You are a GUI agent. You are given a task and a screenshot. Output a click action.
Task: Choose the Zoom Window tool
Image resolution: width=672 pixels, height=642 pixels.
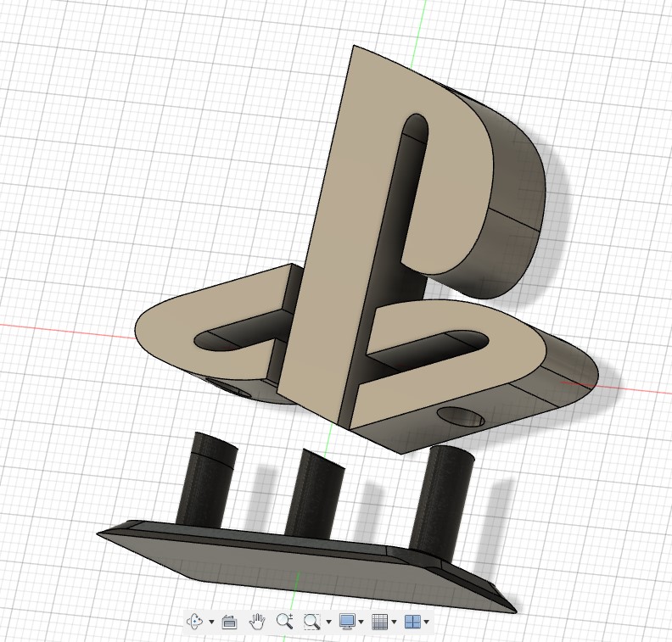click(x=312, y=621)
